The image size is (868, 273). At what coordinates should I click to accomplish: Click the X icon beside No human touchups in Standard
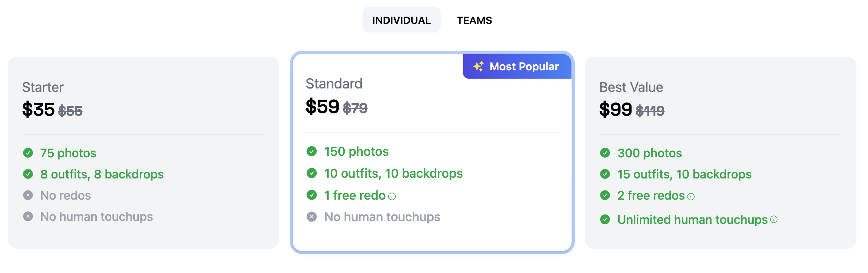pyautogui.click(x=311, y=217)
